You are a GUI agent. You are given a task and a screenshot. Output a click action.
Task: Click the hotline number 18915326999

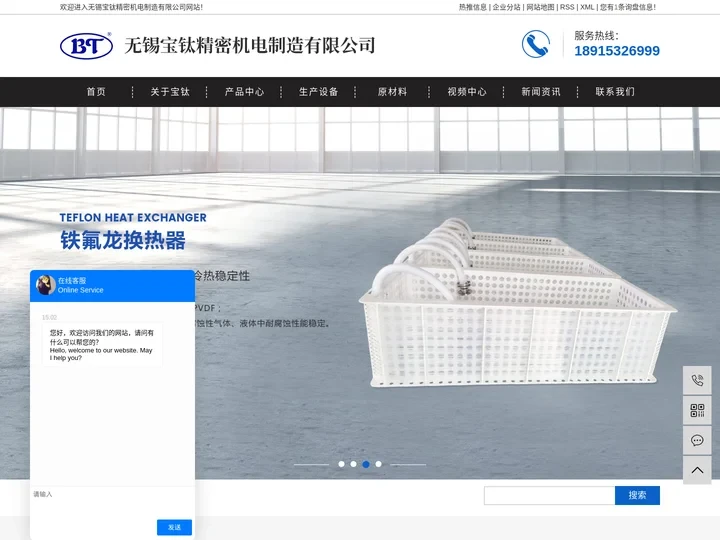pos(617,51)
